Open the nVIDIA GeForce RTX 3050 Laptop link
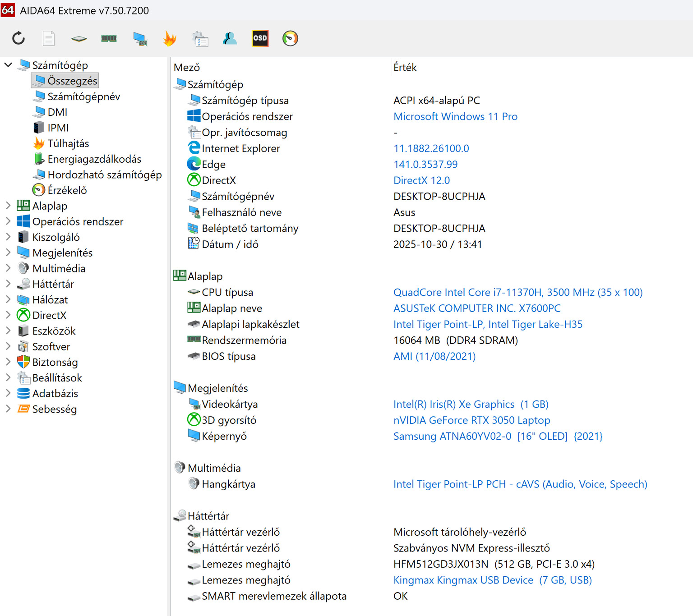 click(472, 420)
